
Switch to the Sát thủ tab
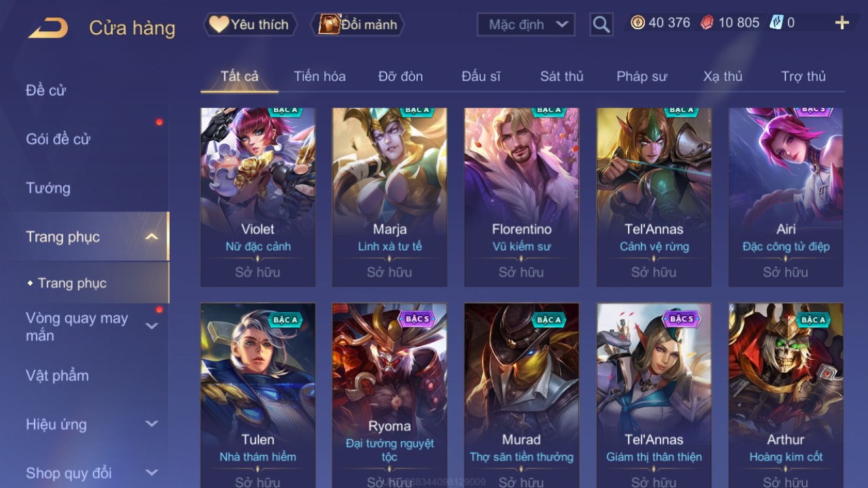pos(562,76)
